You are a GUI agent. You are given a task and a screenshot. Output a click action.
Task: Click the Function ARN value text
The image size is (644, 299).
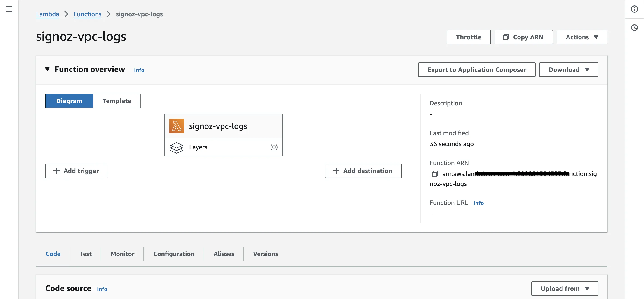[x=513, y=179]
